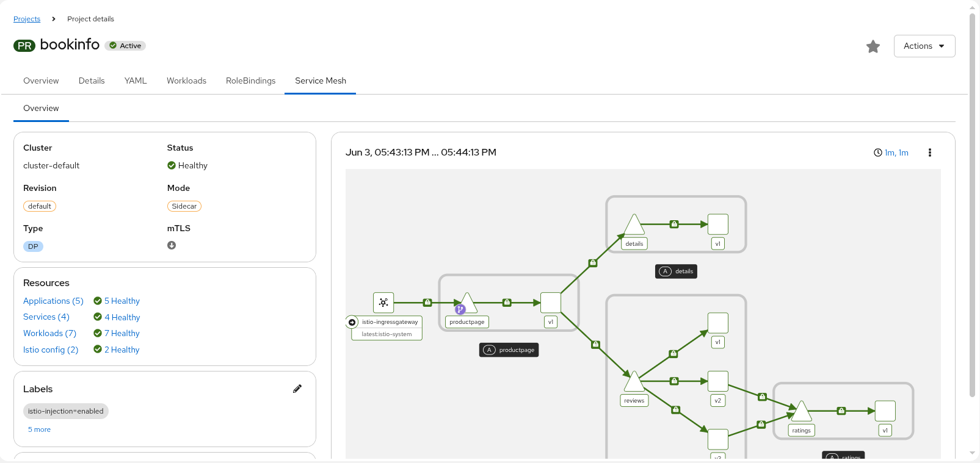Click the ratings service node label
This screenshot has height=463, width=980.
801,431
